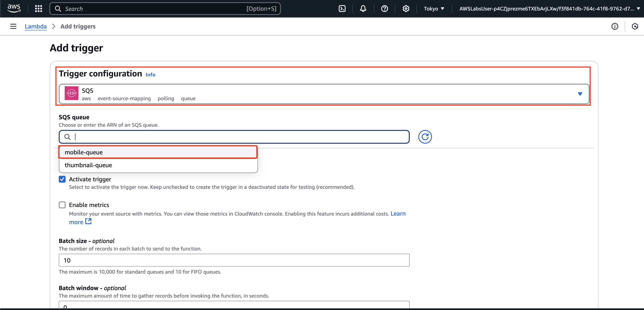Image resolution: width=644 pixels, height=310 pixels.
Task: Toggle the hamburger side navigation menu
Action: pos(13,27)
